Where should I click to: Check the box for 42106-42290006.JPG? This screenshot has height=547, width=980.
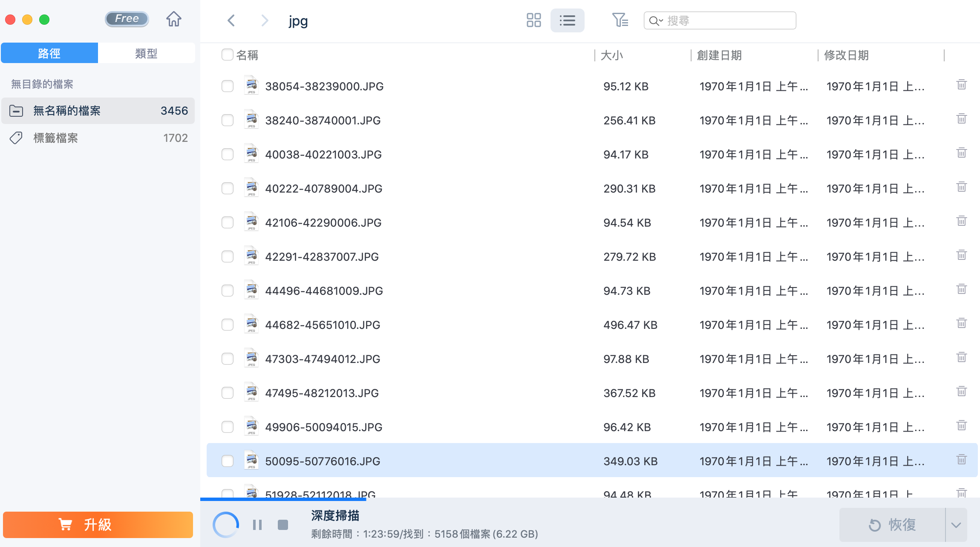click(228, 222)
